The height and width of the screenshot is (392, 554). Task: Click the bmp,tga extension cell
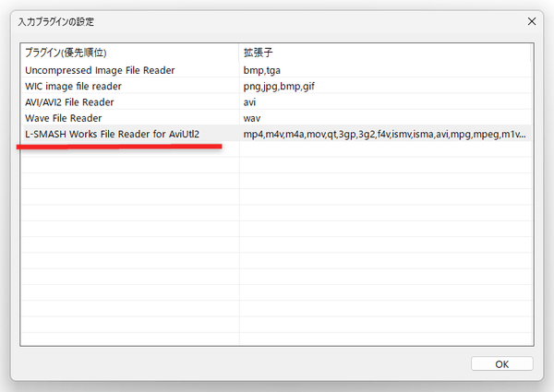click(264, 70)
